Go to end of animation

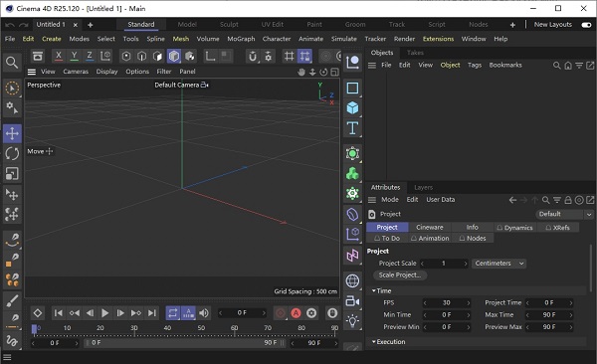tap(152, 313)
